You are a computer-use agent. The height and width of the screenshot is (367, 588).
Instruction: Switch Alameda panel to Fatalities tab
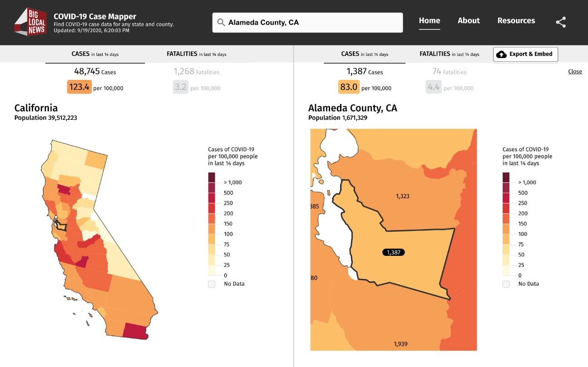click(x=449, y=54)
